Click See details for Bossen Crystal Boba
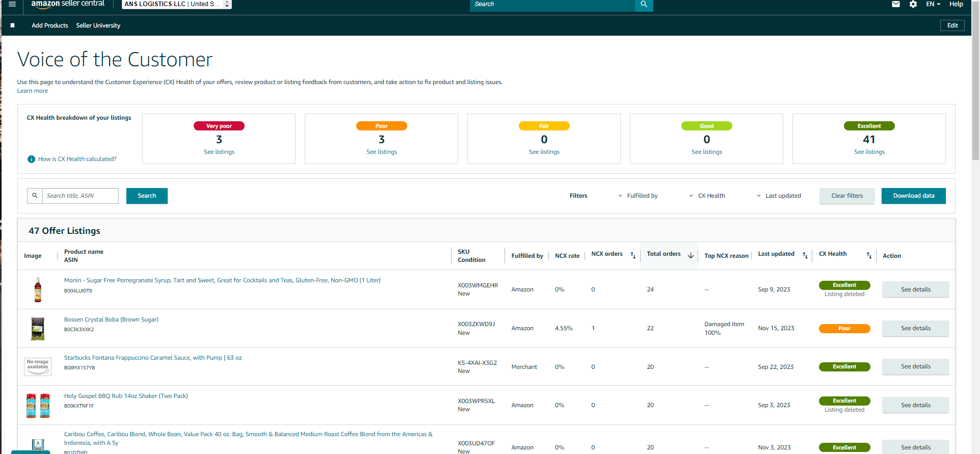Viewport: 980px width, 454px height. (x=916, y=328)
